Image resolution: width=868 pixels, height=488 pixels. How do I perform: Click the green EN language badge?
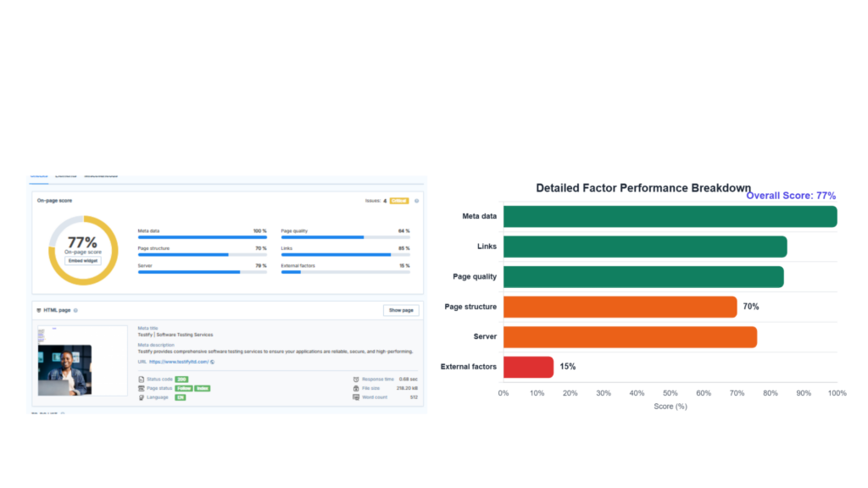[x=180, y=396]
